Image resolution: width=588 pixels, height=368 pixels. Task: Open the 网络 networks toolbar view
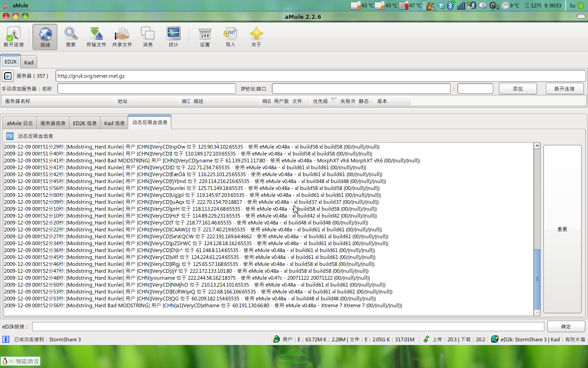(x=45, y=37)
